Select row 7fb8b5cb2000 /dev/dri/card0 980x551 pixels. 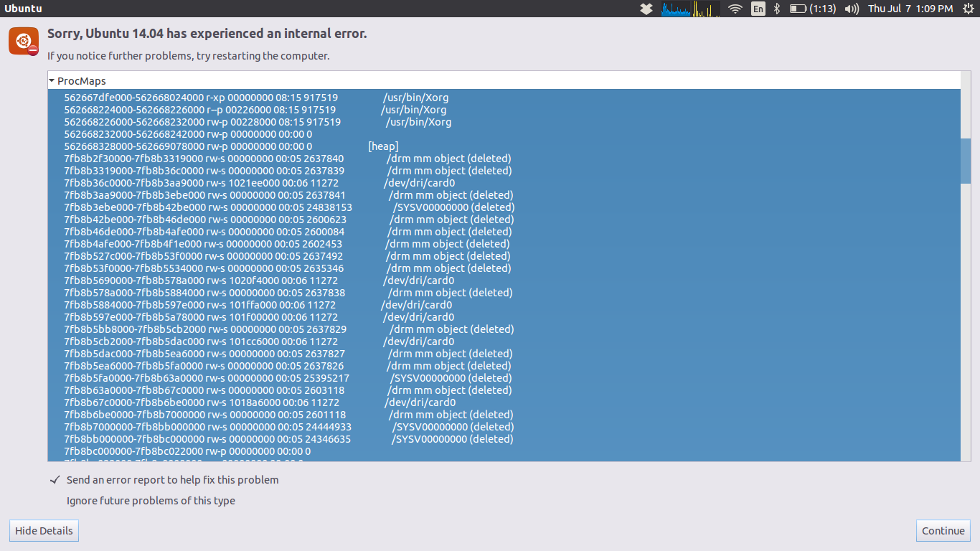pyautogui.click(x=504, y=342)
